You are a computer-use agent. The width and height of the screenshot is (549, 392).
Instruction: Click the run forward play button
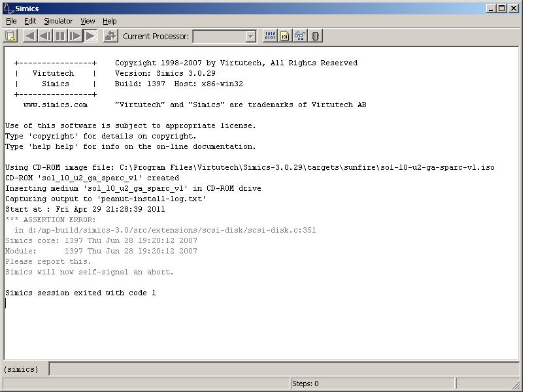[90, 36]
